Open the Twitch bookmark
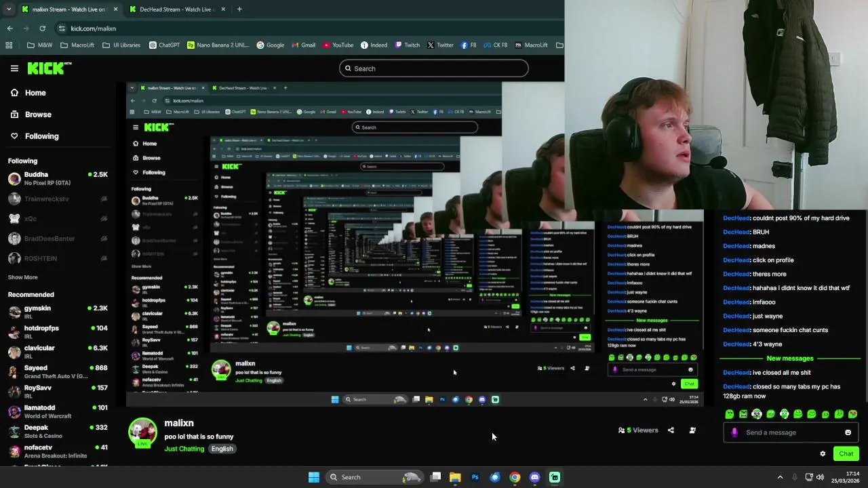Viewport: 868px width, 488px height. tap(407, 45)
